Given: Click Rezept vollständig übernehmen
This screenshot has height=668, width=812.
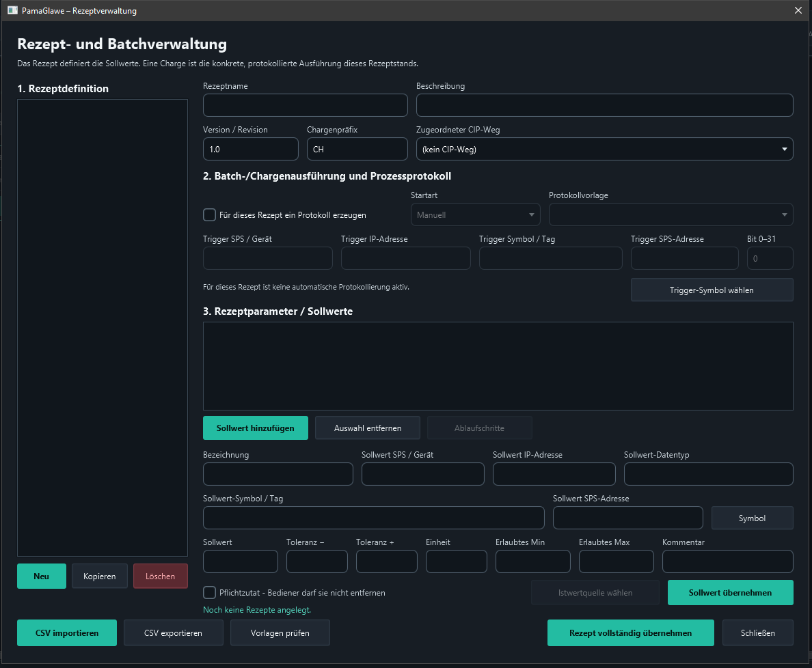Looking at the screenshot, I should coord(630,632).
